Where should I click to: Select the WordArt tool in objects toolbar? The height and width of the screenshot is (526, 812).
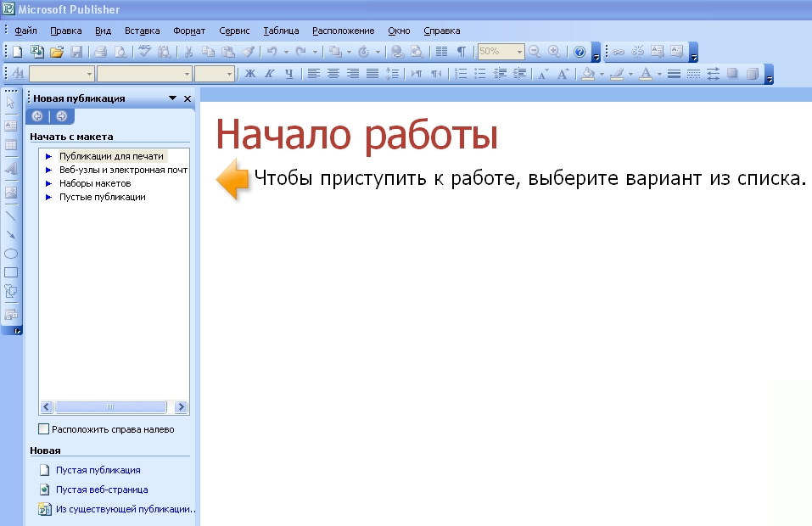(10, 169)
